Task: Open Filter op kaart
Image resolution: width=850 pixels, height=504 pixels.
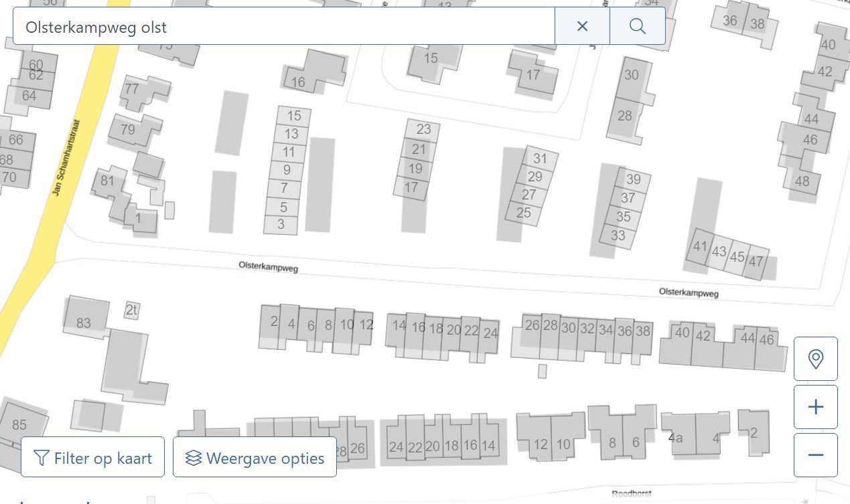Action: (x=92, y=458)
